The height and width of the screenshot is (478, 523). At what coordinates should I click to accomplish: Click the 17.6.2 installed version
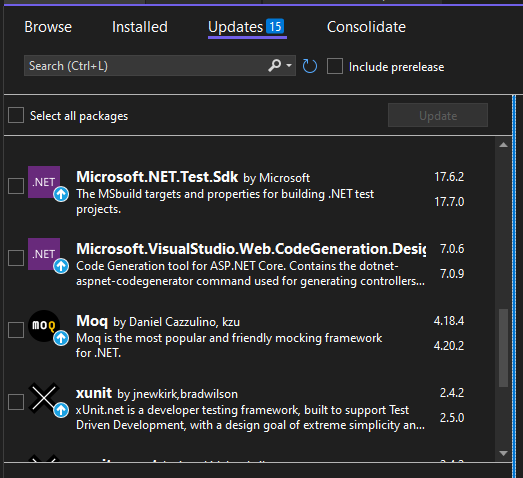[x=449, y=177]
